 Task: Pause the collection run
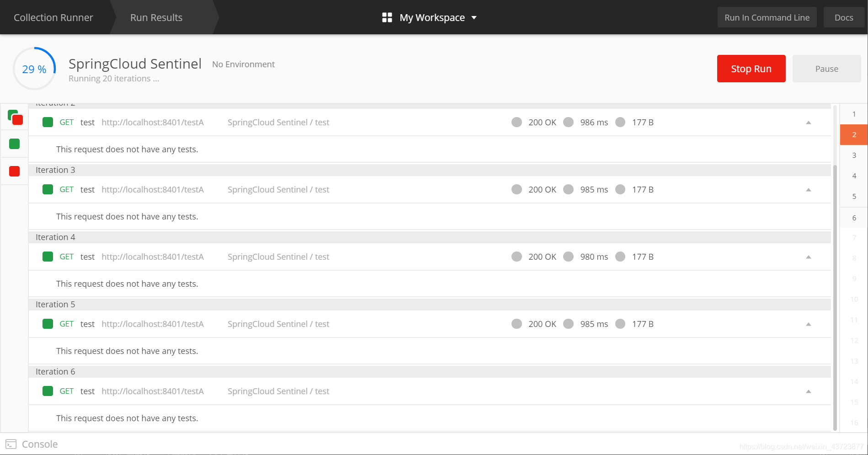826,69
